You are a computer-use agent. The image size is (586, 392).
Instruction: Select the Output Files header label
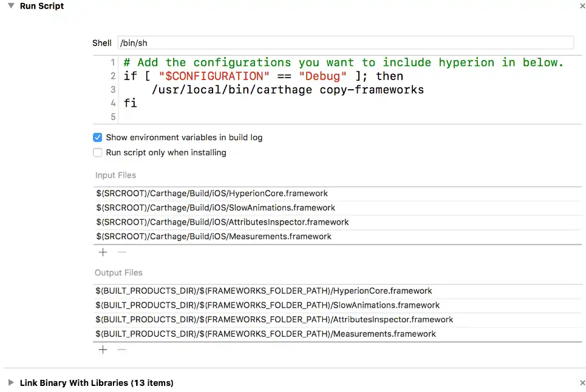(x=118, y=272)
